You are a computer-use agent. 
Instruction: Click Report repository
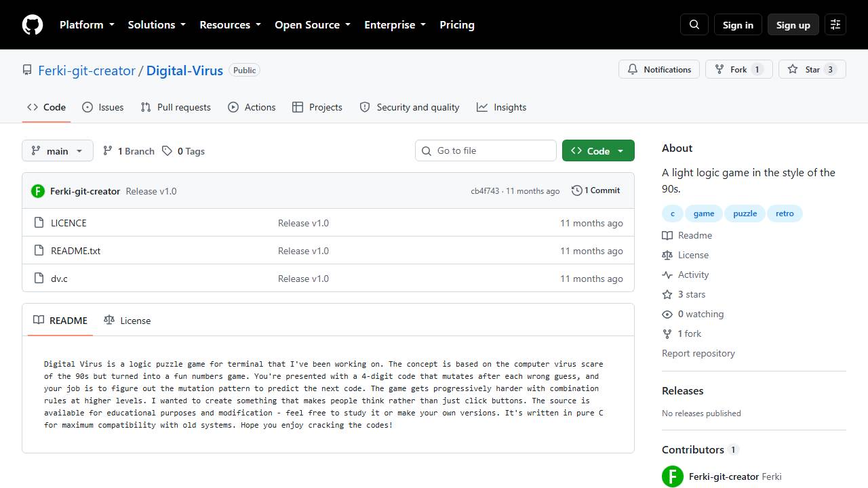(x=698, y=353)
